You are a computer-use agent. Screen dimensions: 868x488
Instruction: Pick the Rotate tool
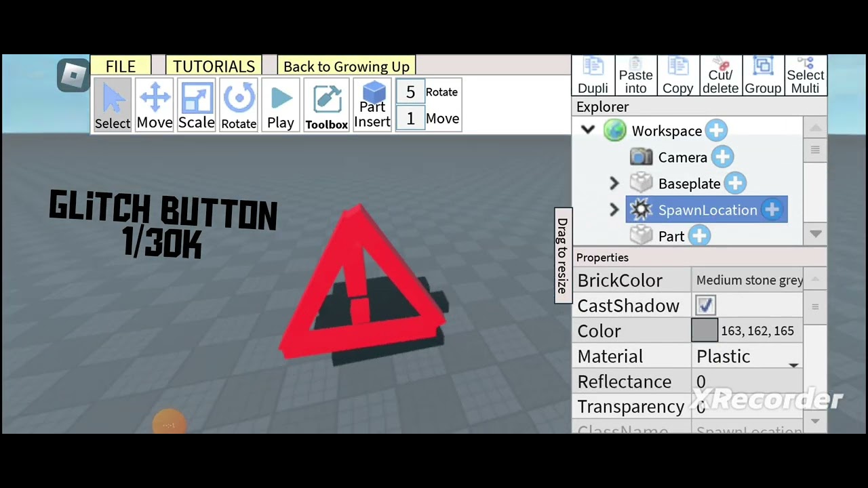click(239, 105)
